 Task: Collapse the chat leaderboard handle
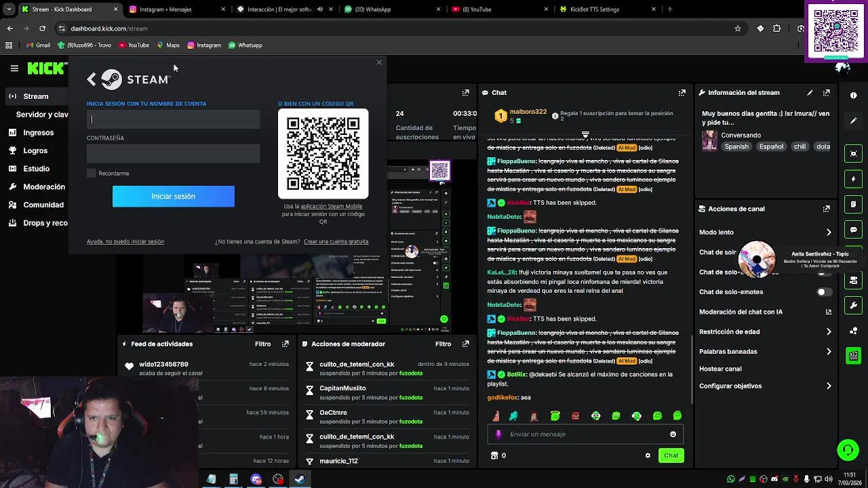(x=585, y=134)
